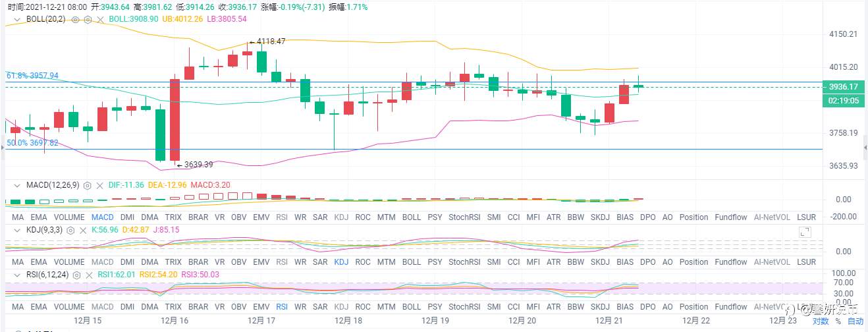Choose EMA in bottom RSI indicator row
Image resolution: width=868 pixels, height=332 pixels.
(x=40, y=307)
